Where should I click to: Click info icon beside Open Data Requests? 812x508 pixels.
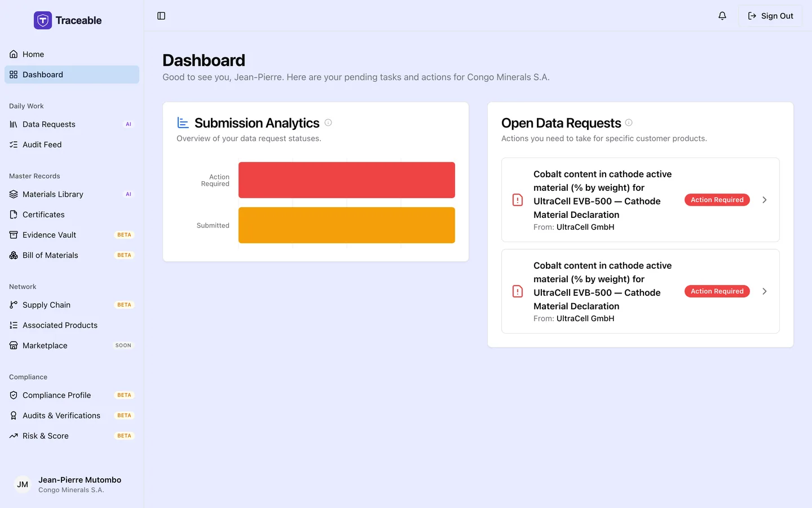[629, 122]
